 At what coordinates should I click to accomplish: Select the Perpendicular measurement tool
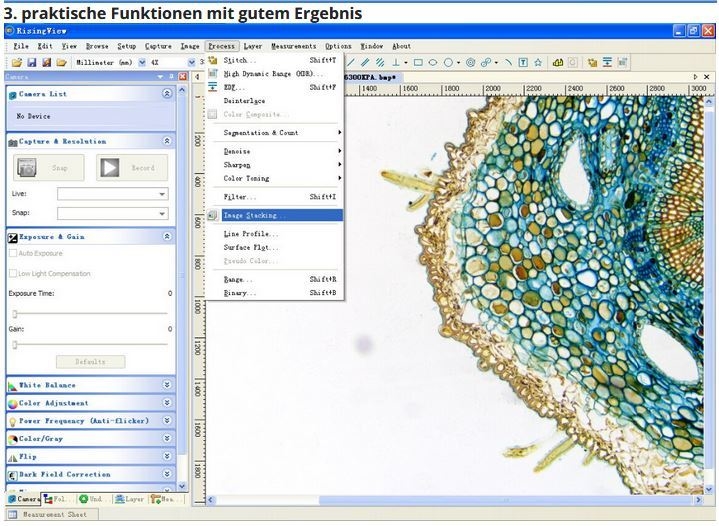395,62
